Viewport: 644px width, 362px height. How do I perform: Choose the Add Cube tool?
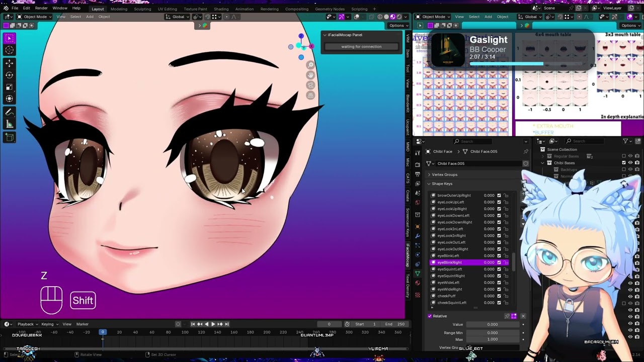click(9, 137)
